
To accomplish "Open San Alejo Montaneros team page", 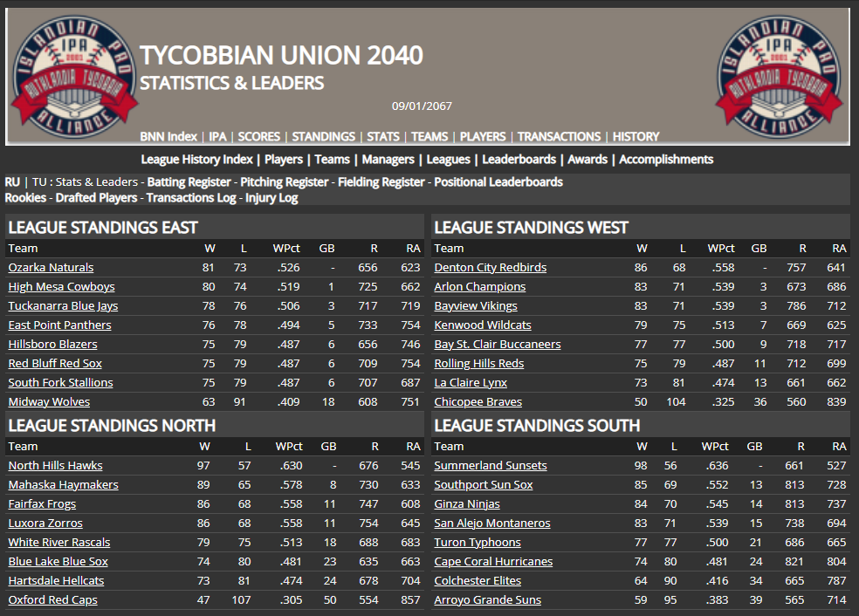I will click(x=492, y=524).
